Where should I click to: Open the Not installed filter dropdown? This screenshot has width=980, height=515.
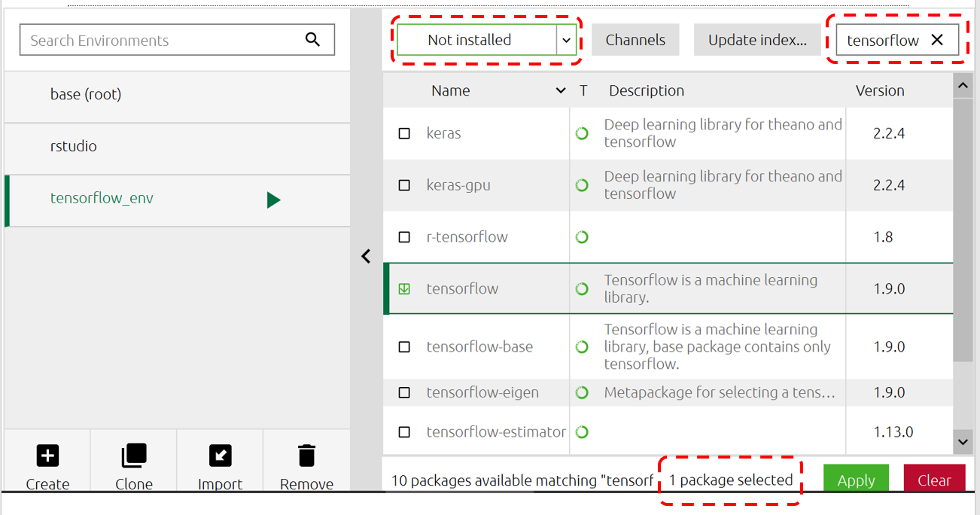(486, 40)
